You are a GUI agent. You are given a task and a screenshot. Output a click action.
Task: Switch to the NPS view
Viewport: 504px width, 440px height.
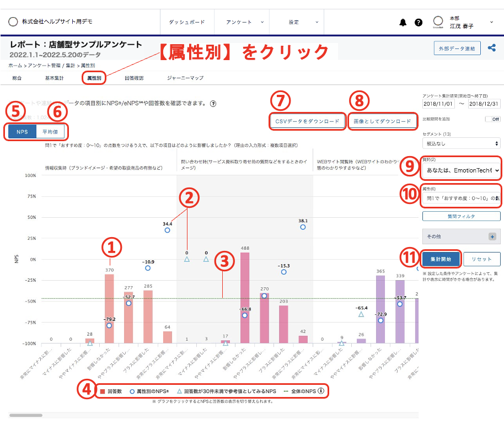(22, 132)
